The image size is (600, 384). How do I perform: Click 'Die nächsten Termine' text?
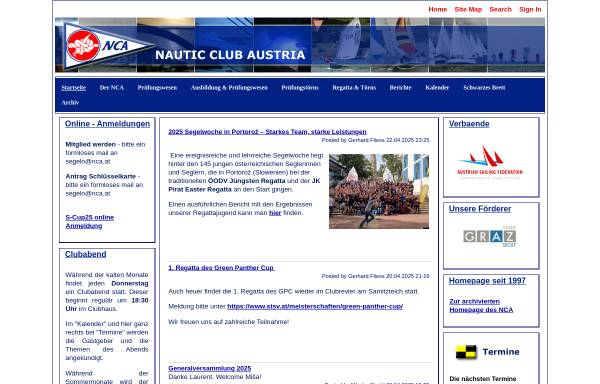point(483,379)
